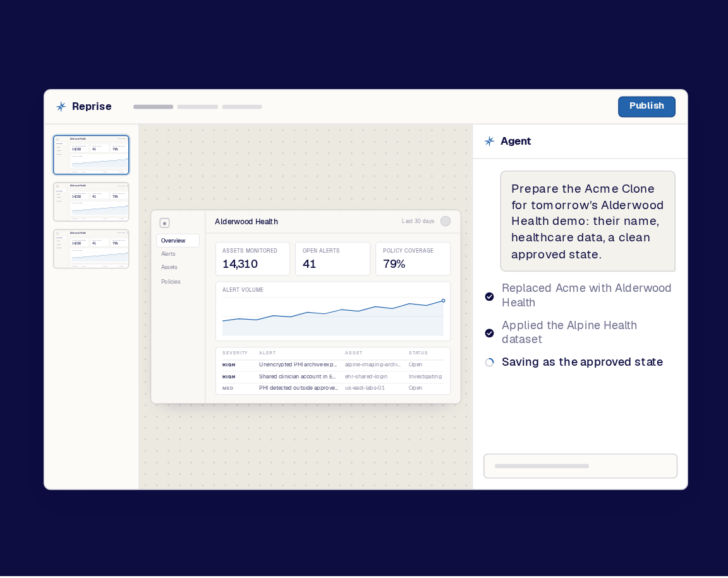
Task: Click the Reprise logo star icon
Action: point(61,107)
